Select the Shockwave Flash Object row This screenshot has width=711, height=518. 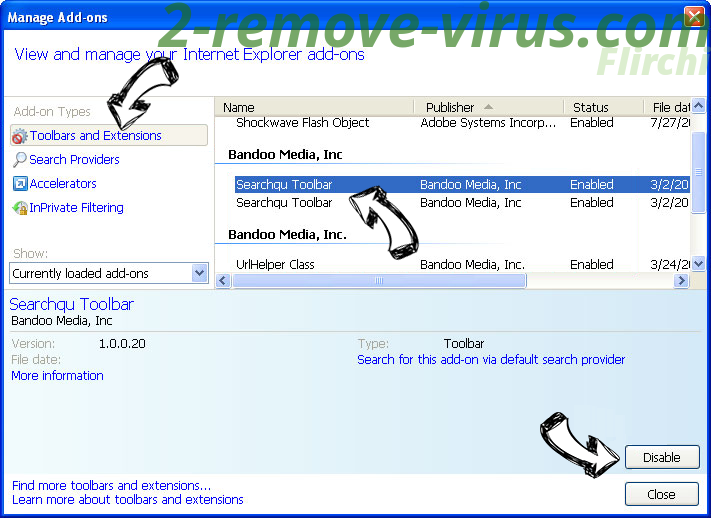(462, 123)
